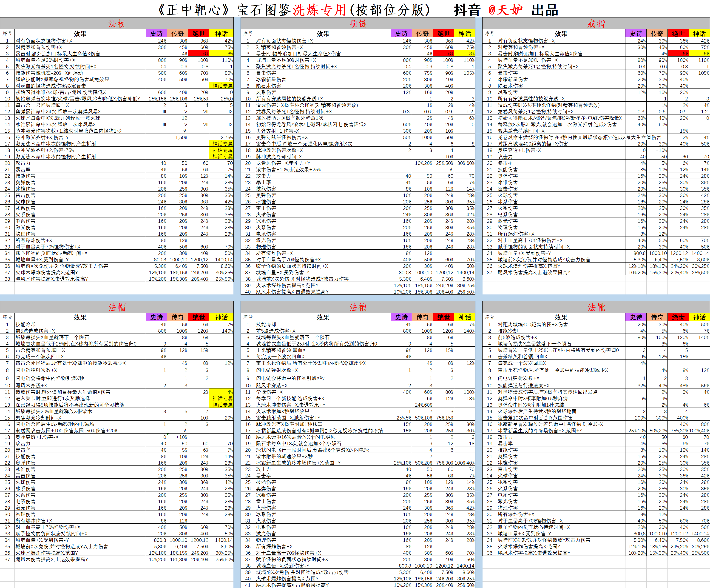Click row 学徒伤害+X
The width and height of the screenshot is (710, 588).
point(358,392)
